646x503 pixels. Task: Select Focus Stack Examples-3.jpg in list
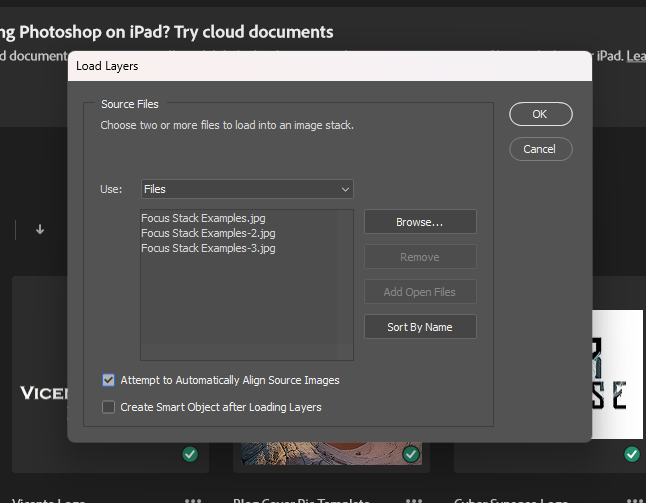(x=208, y=248)
